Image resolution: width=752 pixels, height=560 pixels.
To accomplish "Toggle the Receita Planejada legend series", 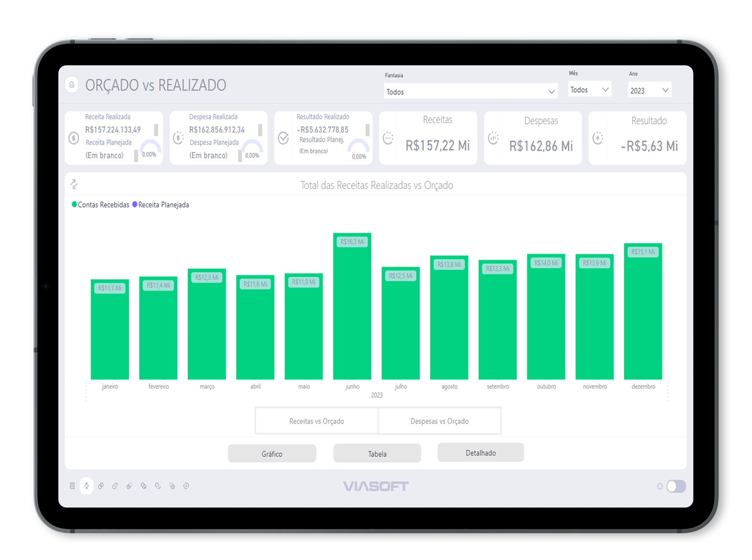I will [161, 205].
